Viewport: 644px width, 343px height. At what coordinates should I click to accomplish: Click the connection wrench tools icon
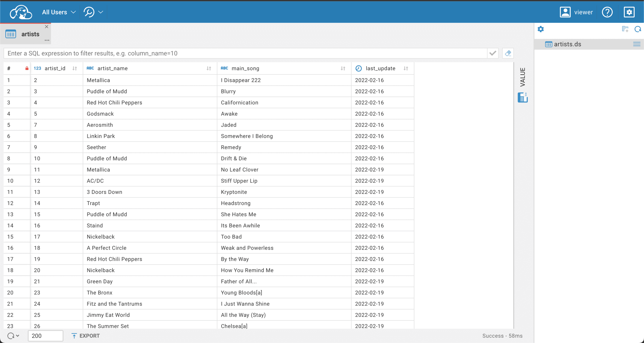(x=89, y=12)
